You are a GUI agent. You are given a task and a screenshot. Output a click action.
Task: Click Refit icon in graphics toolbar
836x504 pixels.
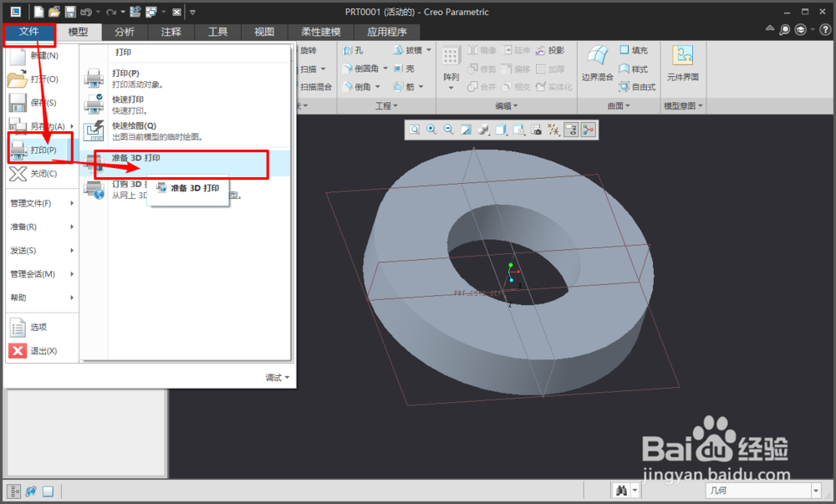pyautogui.click(x=415, y=130)
